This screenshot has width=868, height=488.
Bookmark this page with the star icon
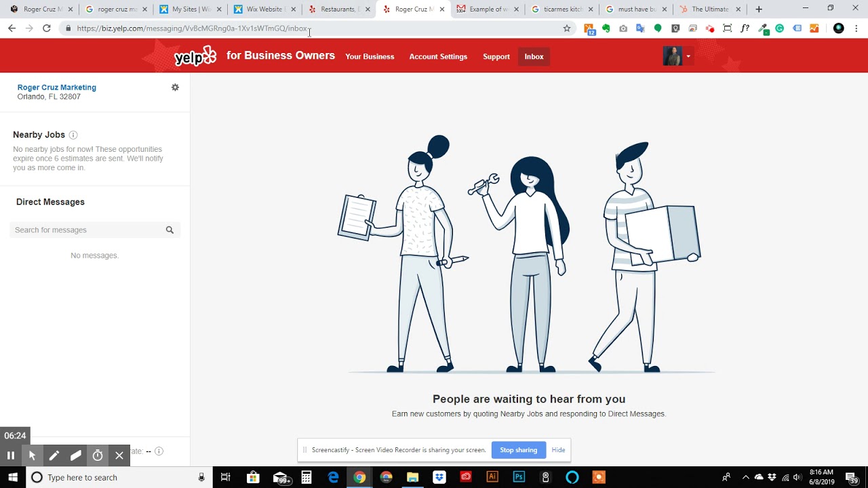point(567,28)
